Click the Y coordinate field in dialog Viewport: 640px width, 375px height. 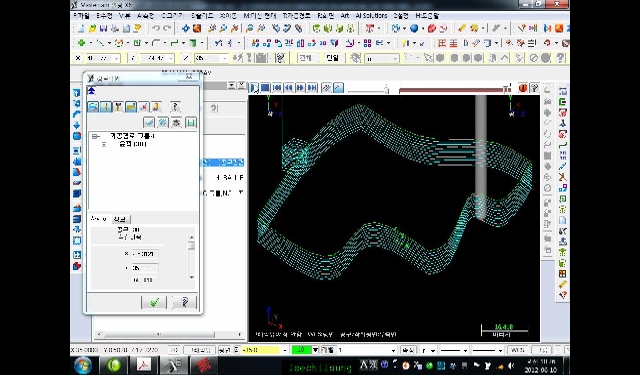pyautogui.click(x=144, y=268)
